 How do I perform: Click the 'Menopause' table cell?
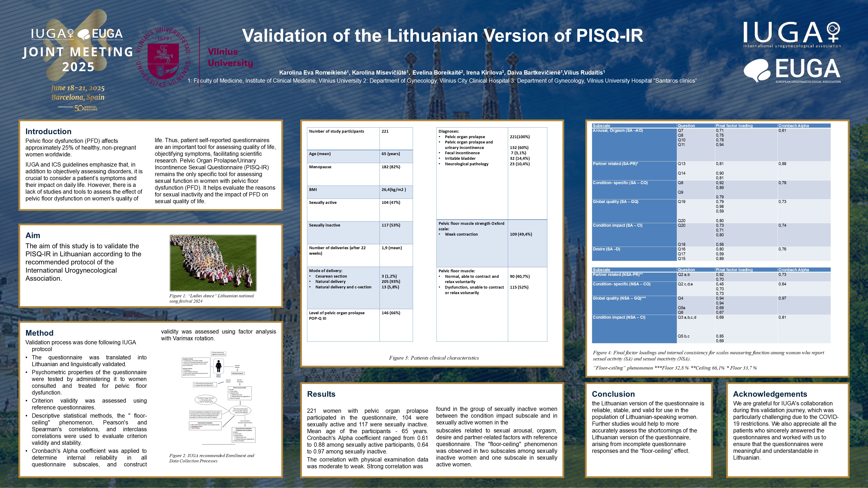tap(343, 174)
